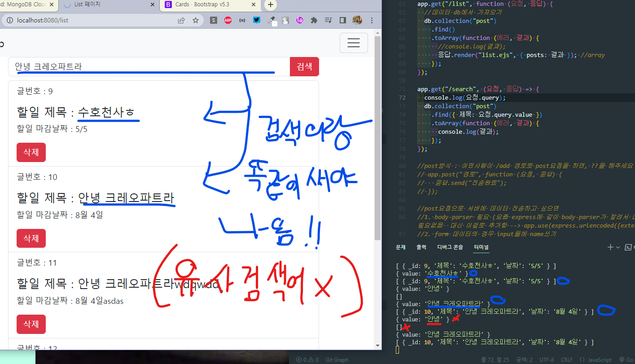635x364 pixels.
Task: Open the blue bird extension icon
Action: click(x=256, y=20)
